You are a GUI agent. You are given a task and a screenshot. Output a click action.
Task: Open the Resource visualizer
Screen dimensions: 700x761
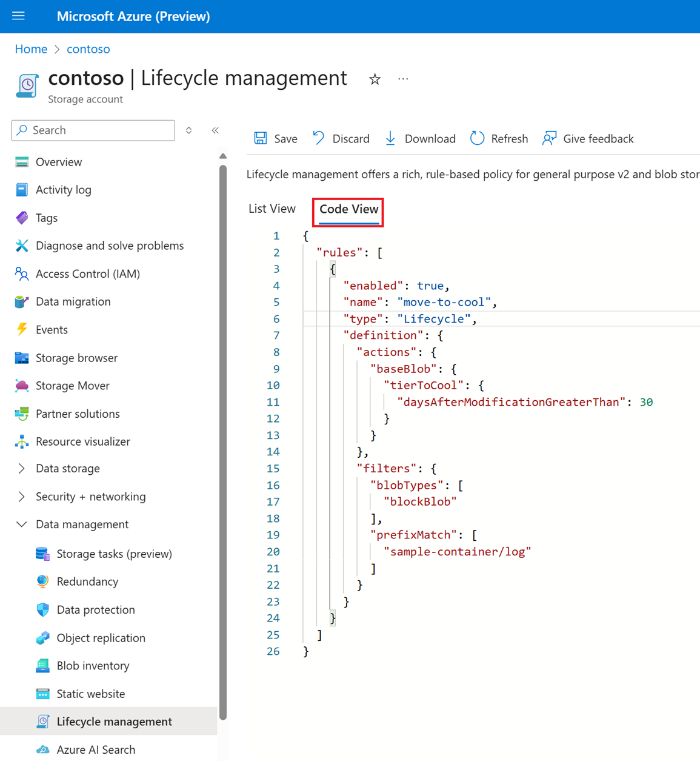pyautogui.click(x=83, y=441)
